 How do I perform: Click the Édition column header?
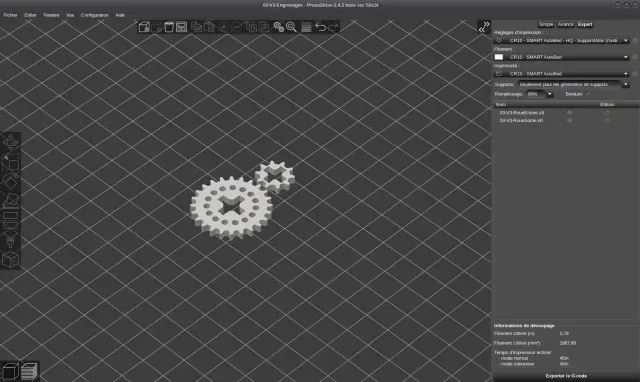click(607, 104)
